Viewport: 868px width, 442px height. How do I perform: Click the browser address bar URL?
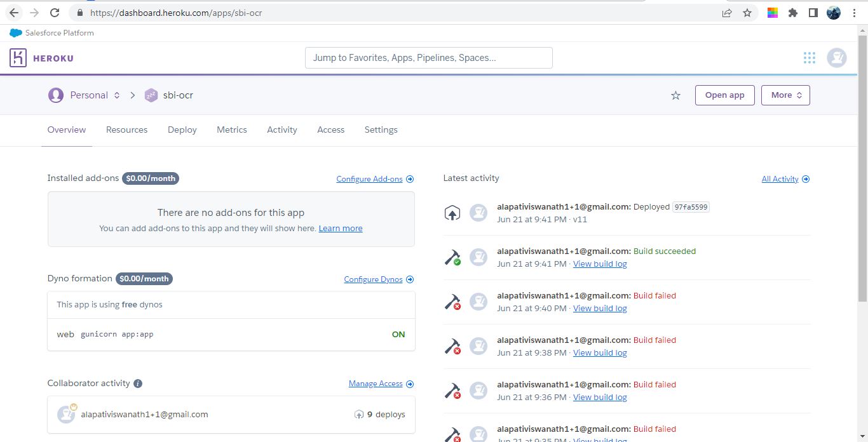(176, 13)
